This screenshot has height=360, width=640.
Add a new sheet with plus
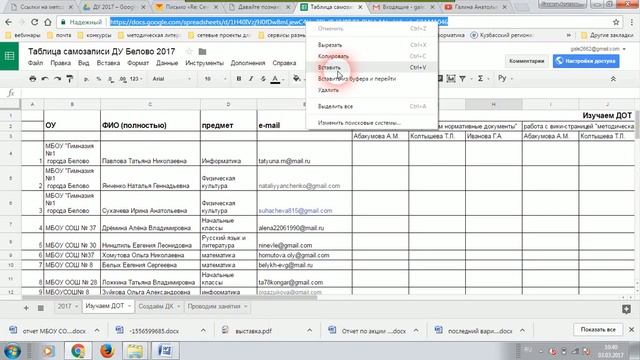pos(26,308)
